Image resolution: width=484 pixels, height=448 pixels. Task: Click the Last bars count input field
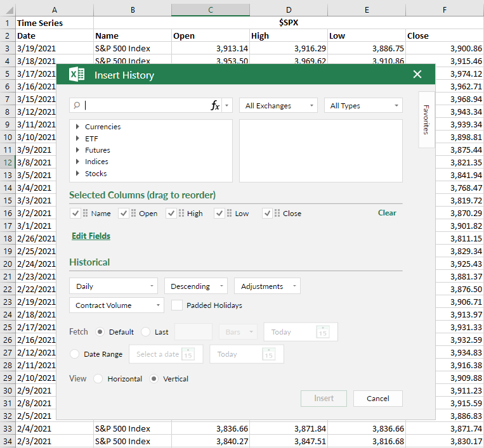coord(193,332)
